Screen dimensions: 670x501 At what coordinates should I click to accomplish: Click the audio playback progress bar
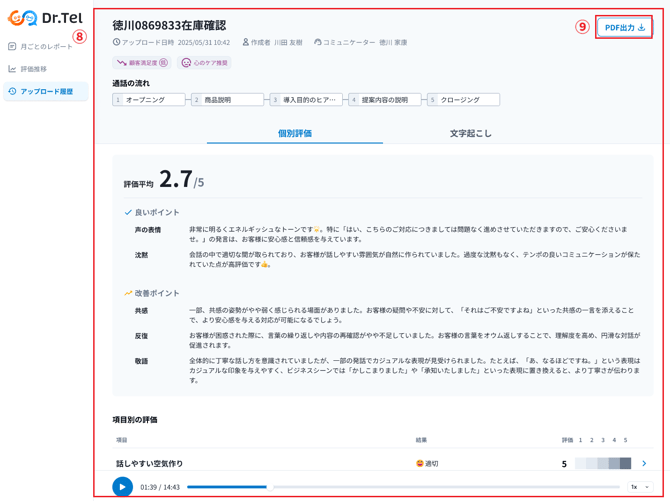pyautogui.click(x=403, y=487)
